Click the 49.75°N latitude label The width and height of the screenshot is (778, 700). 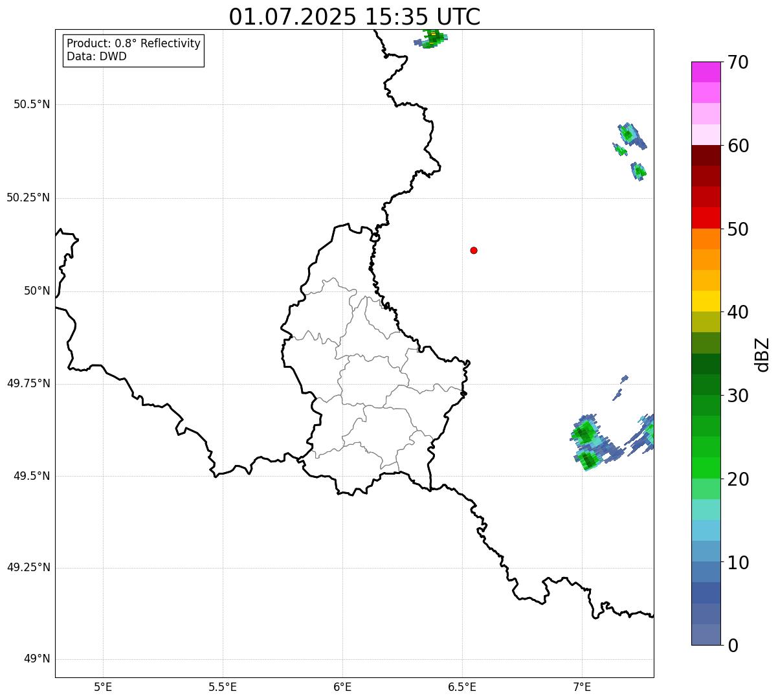(x=28, y=383)
